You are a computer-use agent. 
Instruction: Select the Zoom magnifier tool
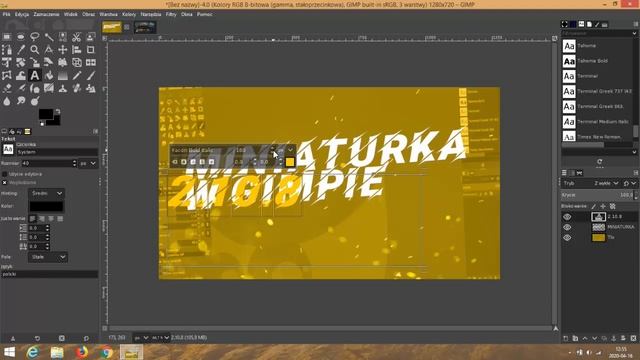(35, 50)
